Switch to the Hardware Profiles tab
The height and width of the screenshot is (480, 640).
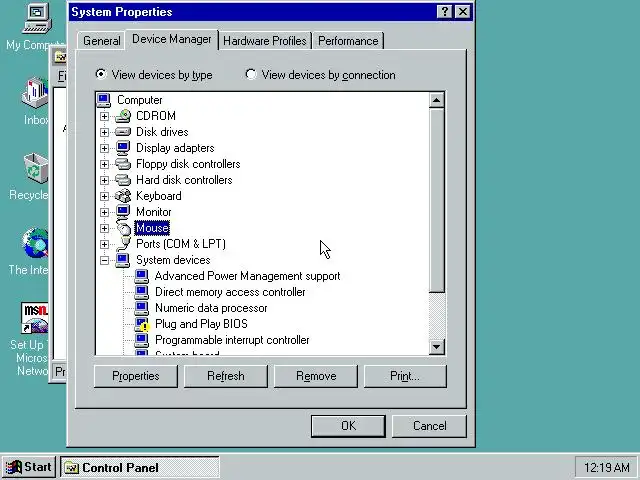coord(265,41)
